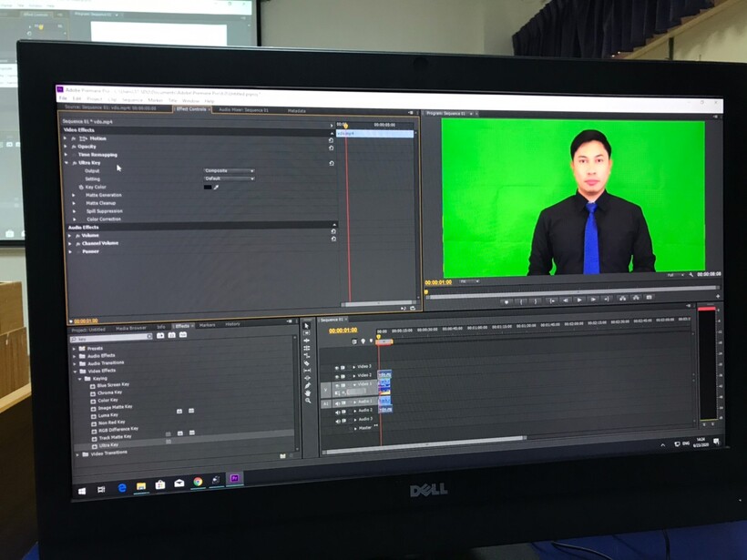This screenshot has width=747, height=560.
Task: Select the Slip tool
Action: point(307,371)
